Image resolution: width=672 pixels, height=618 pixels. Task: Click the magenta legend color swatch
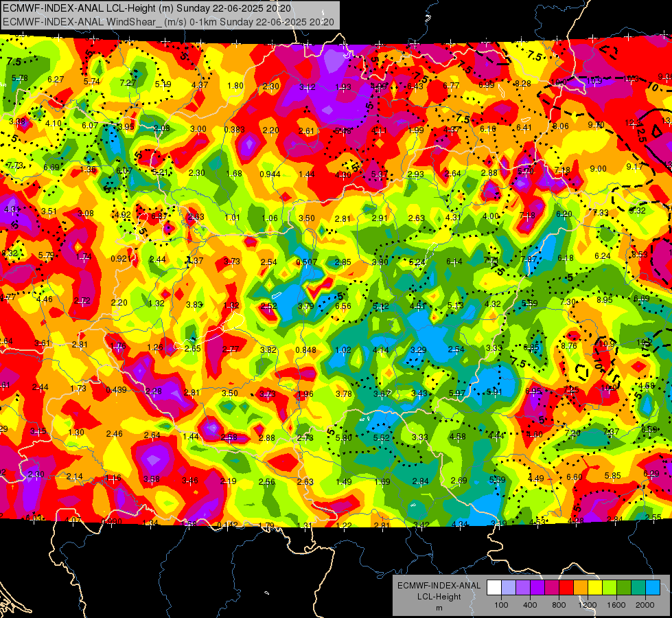552,587
